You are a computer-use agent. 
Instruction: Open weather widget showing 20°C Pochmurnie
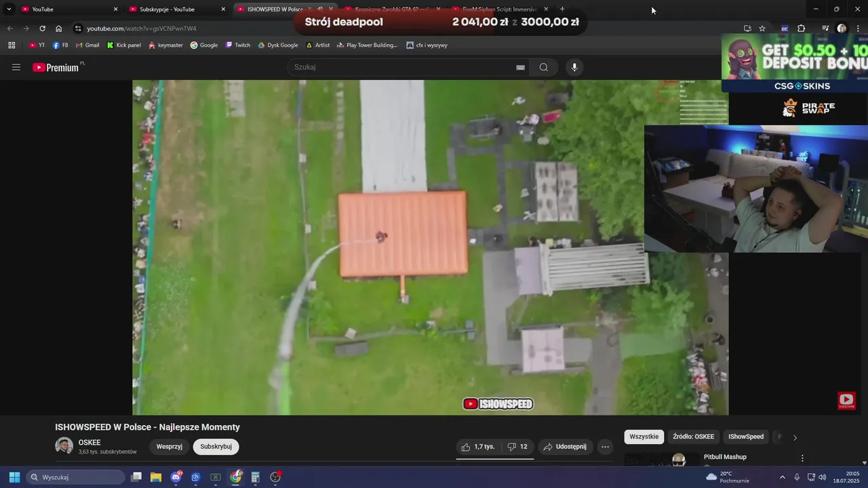(x=728, y=477)
